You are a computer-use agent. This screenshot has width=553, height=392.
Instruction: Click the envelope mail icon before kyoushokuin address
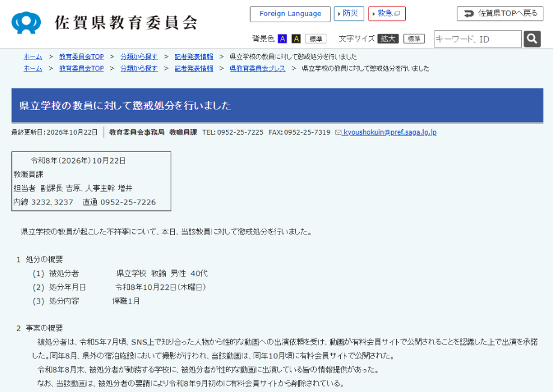pyautogui.click(x=338, y=132)
